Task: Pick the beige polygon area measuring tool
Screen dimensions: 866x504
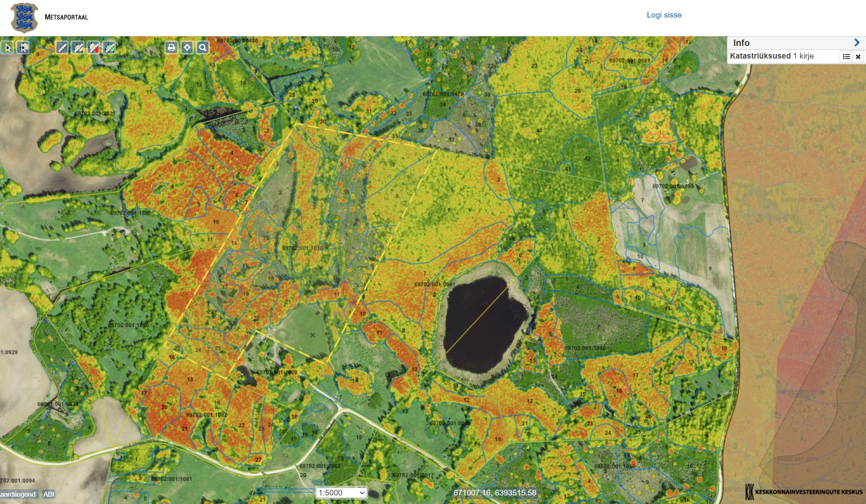Action: (x=78, y=48)
